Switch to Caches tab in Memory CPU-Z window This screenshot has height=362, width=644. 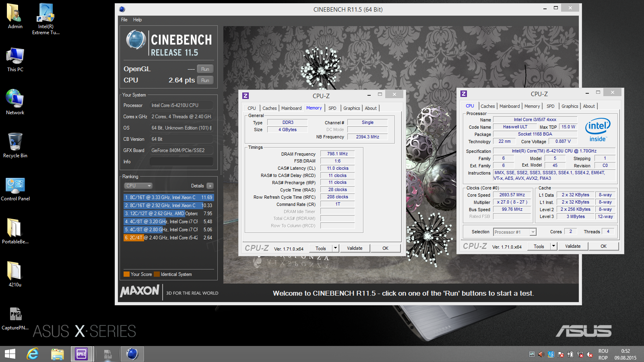tap(269, 108)
